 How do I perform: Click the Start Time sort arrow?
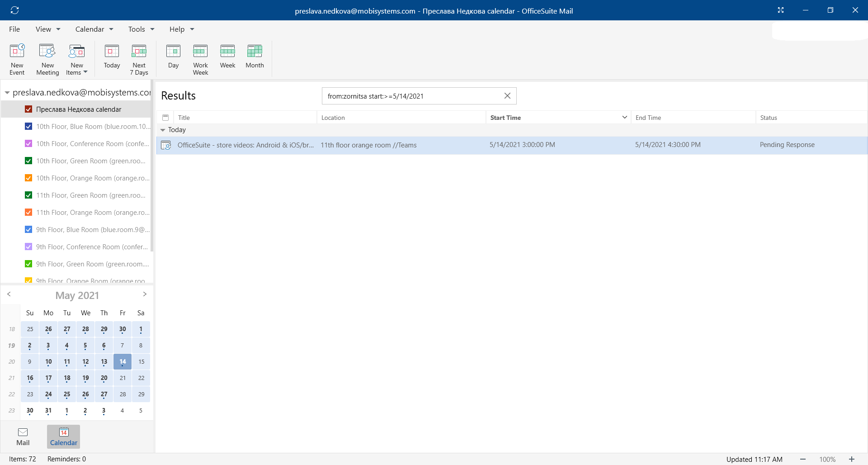click(624, 117)
